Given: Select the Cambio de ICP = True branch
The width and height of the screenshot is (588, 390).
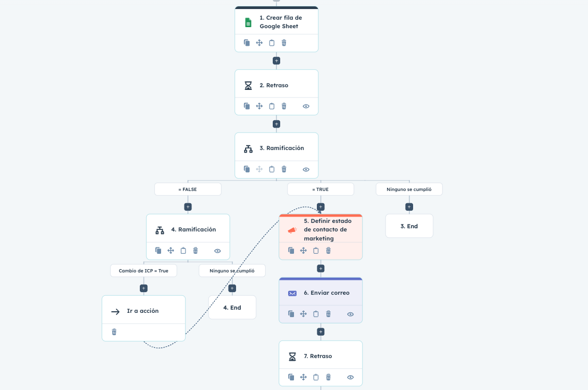Looking at the screenshot, I should click(x=144, y=270).
